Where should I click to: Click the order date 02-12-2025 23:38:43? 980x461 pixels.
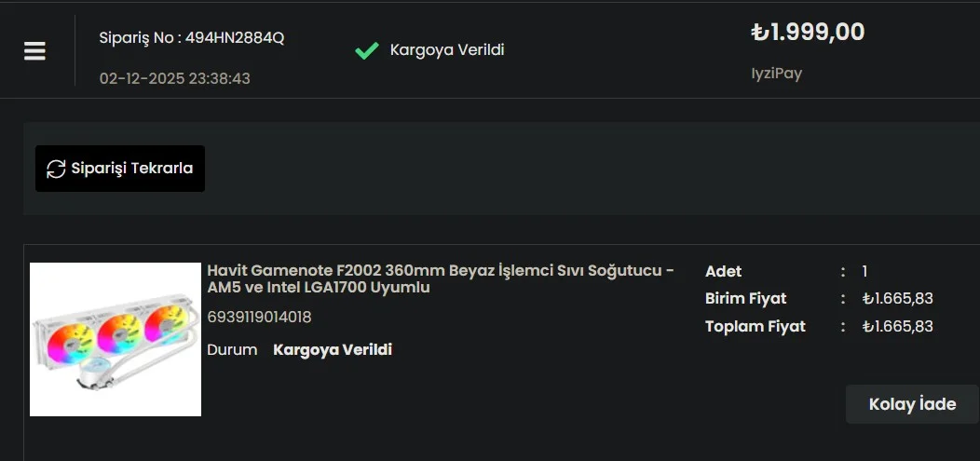[175, 78]
